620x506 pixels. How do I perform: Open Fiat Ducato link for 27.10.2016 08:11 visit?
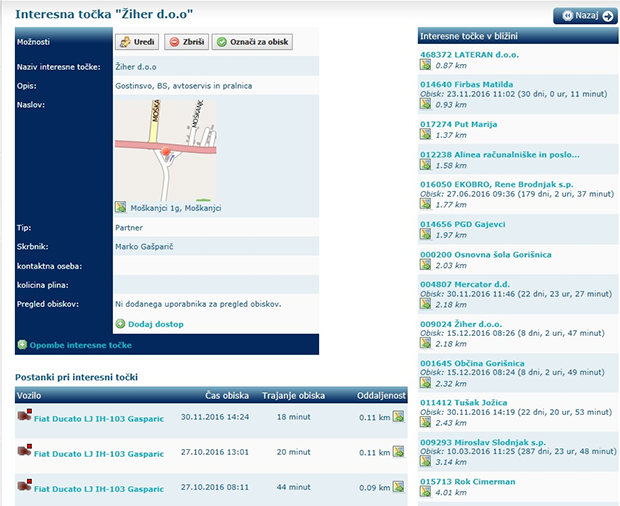(99, 489)
